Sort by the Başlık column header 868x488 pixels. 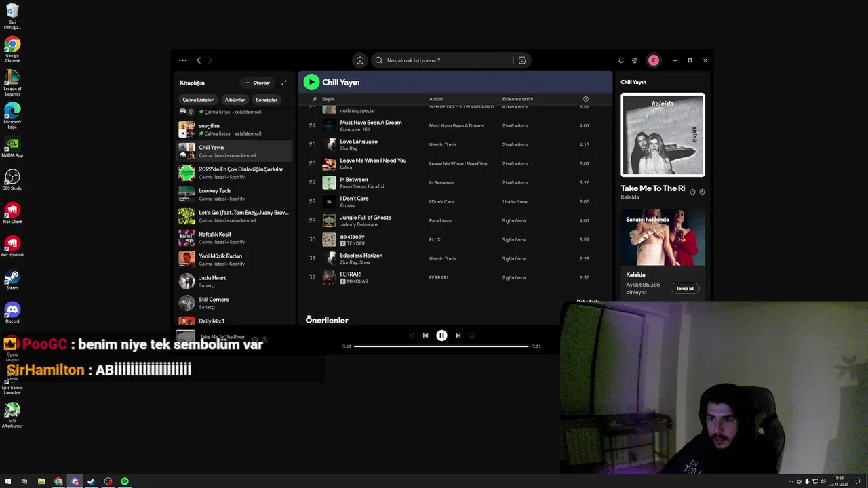coord(328,99)
